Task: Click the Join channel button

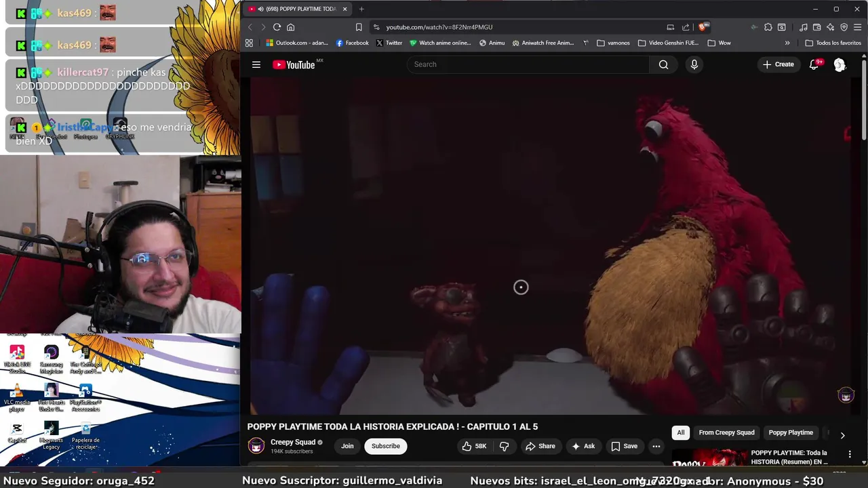Action: coord(347,446)
